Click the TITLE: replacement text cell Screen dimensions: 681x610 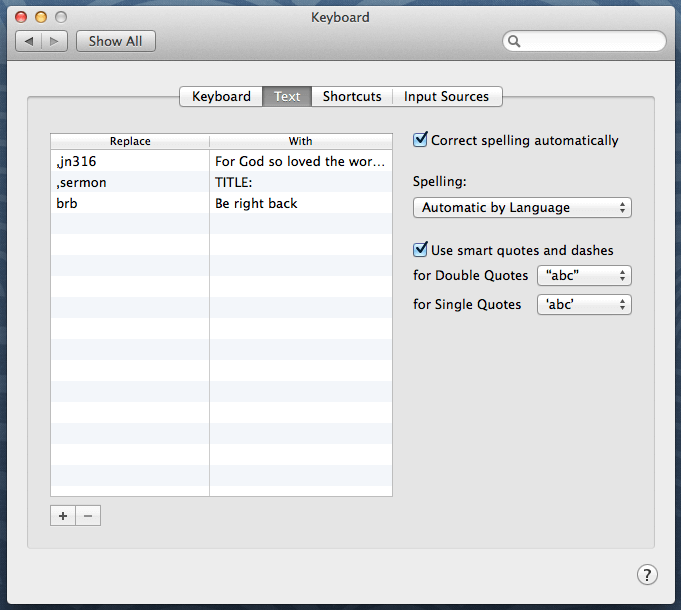[300, 182]
